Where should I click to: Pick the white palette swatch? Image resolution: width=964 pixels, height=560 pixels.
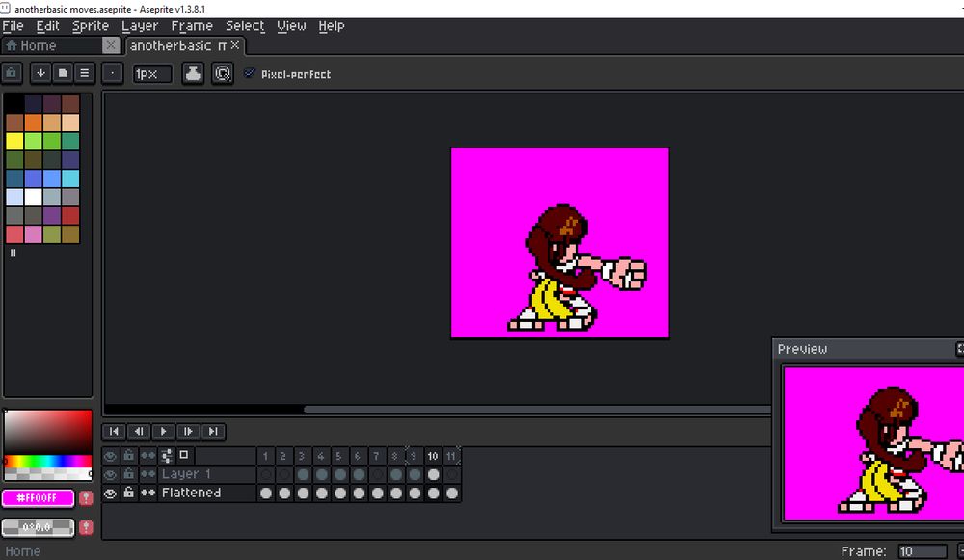[33, 197]
